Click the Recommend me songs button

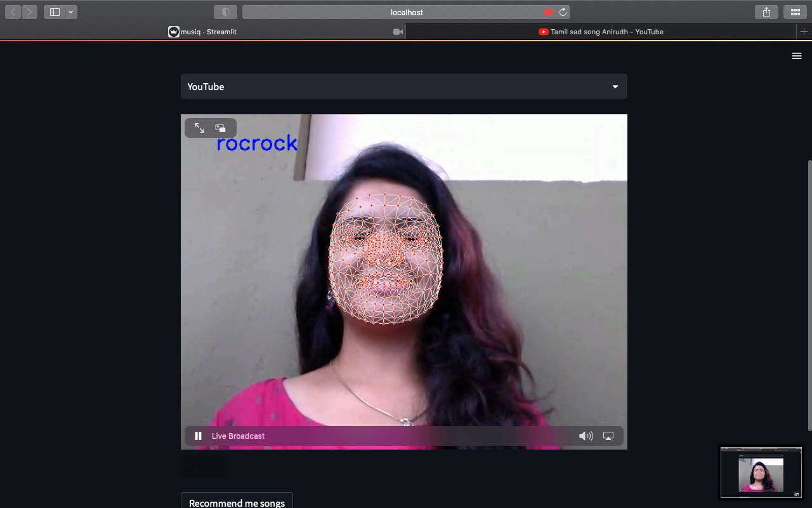(237, 502)
